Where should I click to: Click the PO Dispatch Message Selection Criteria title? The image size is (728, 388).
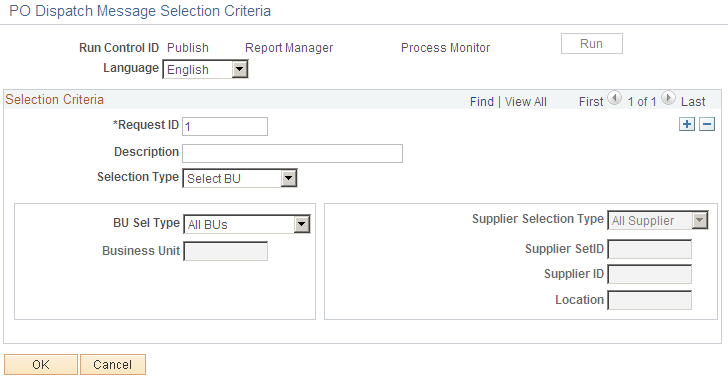(x=140, y=11)
